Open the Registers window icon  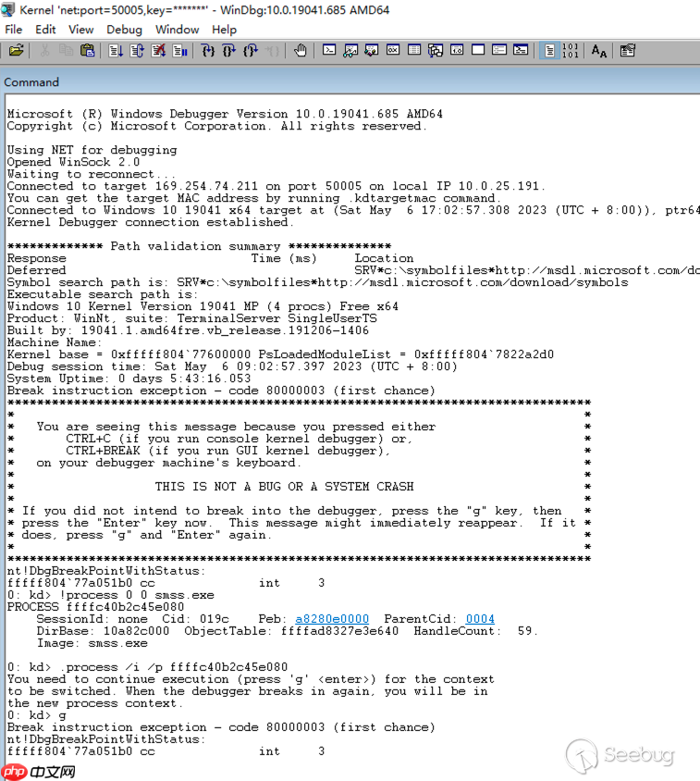pyautogui.click(x=393, y=50)
